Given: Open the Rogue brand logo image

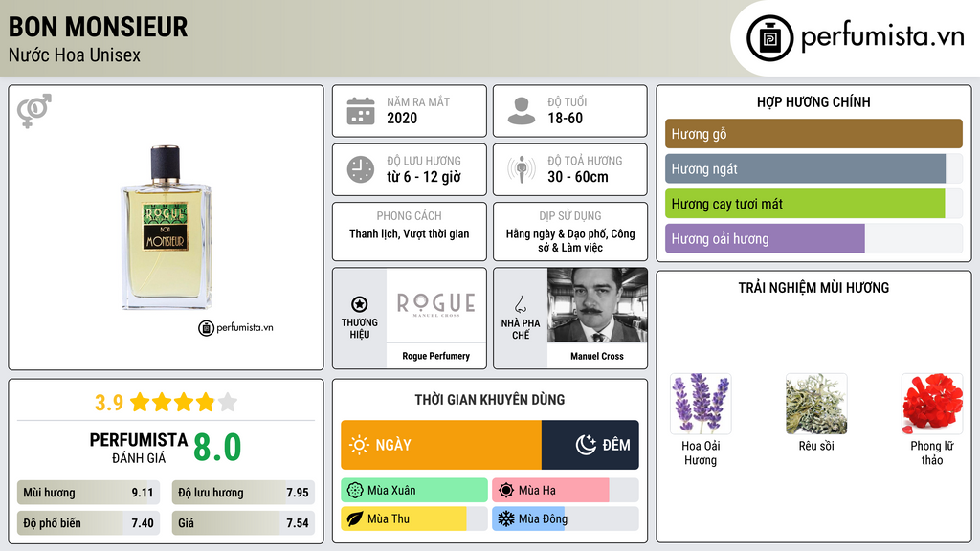Looking at the screenshot, I should (x=435, y=305).
